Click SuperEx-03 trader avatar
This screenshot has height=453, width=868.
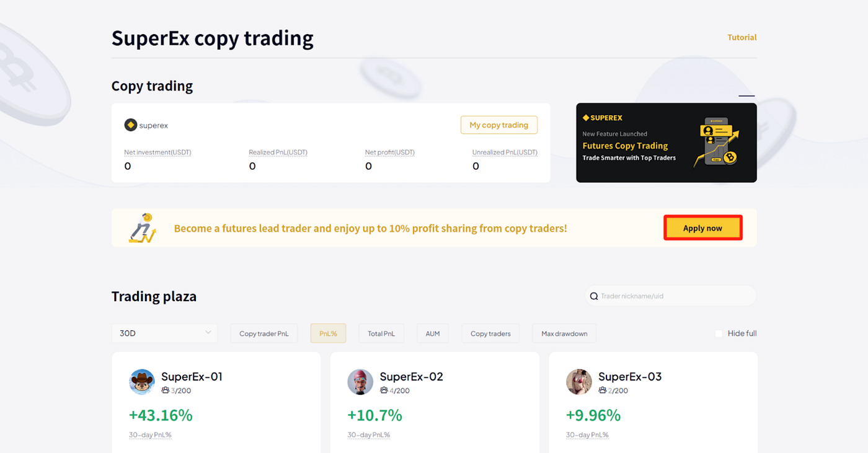click(579, 382)
